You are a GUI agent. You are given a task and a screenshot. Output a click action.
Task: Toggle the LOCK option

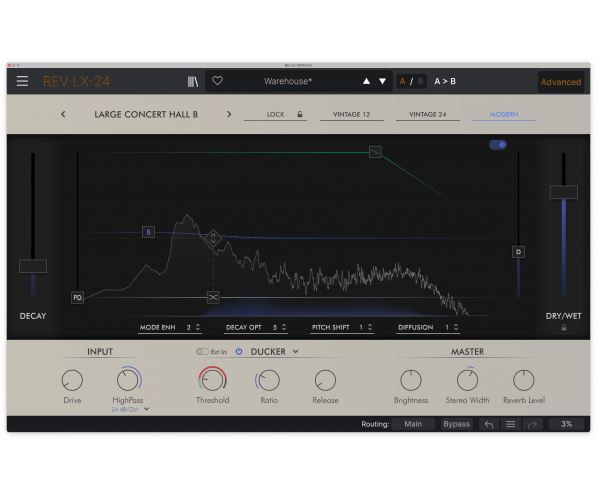(x=276, y=114)
